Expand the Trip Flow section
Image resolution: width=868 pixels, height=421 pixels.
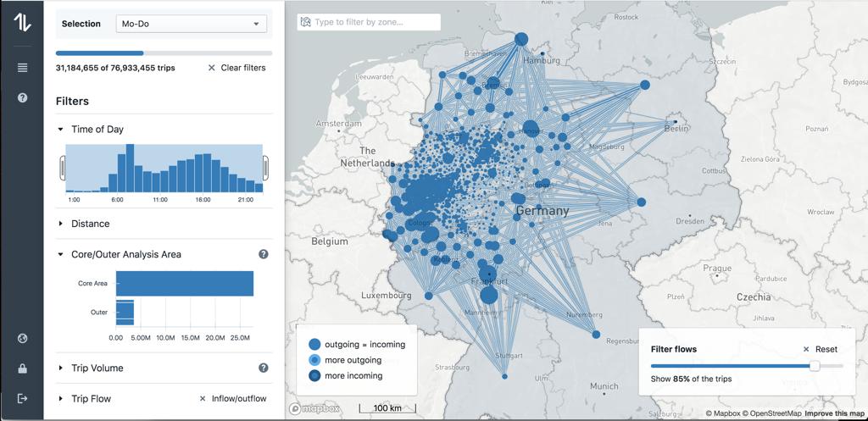click(x=60, y=399)
